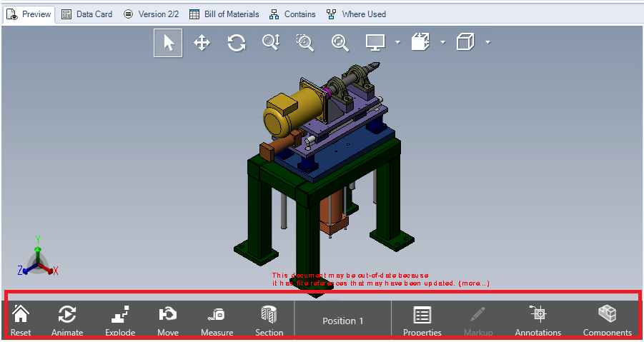Viewport: 644px width, 342px height.
Task: Activate the Rotate view tool
Action: click(237, 43)
